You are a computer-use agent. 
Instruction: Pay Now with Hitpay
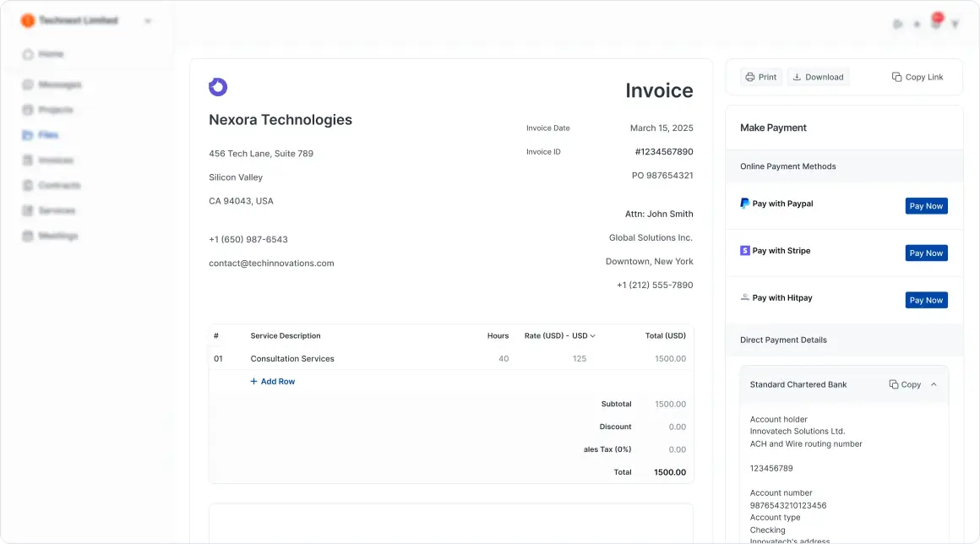coord(926,300)
